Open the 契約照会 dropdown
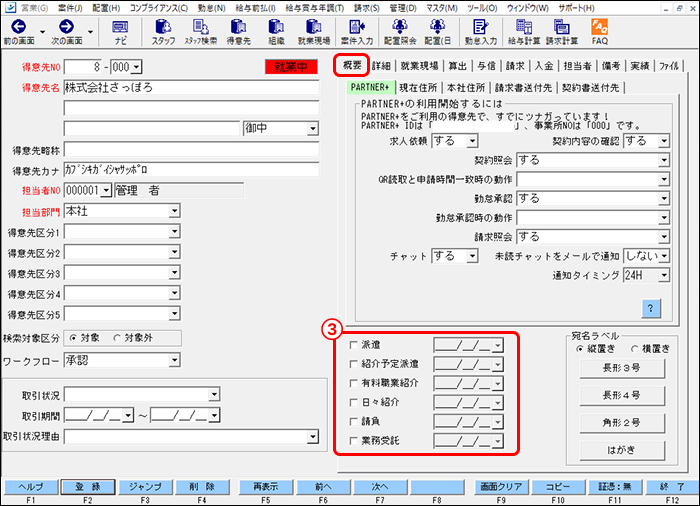This screenshot has width=700, height=506. [664, 160]
